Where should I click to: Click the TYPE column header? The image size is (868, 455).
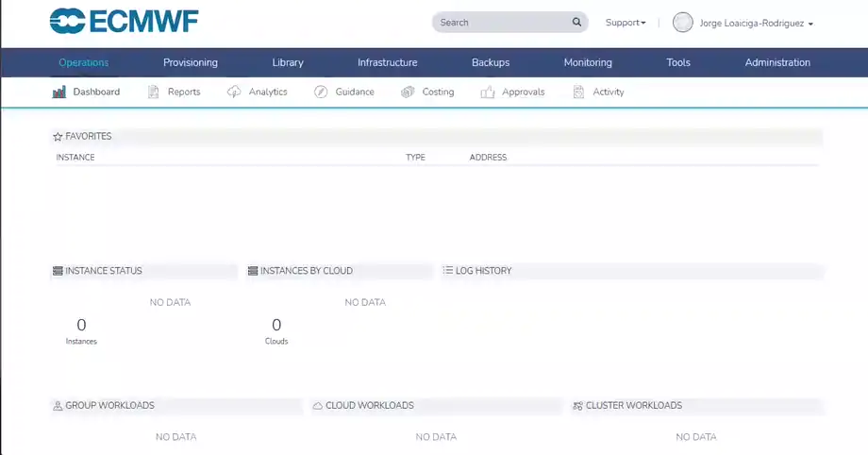click(415, 158)
